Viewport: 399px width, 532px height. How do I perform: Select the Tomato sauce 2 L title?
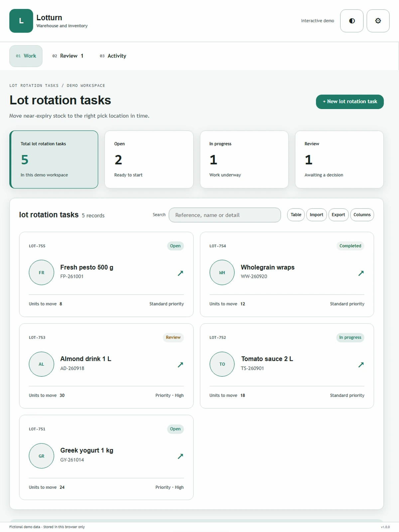pos(267,359)
